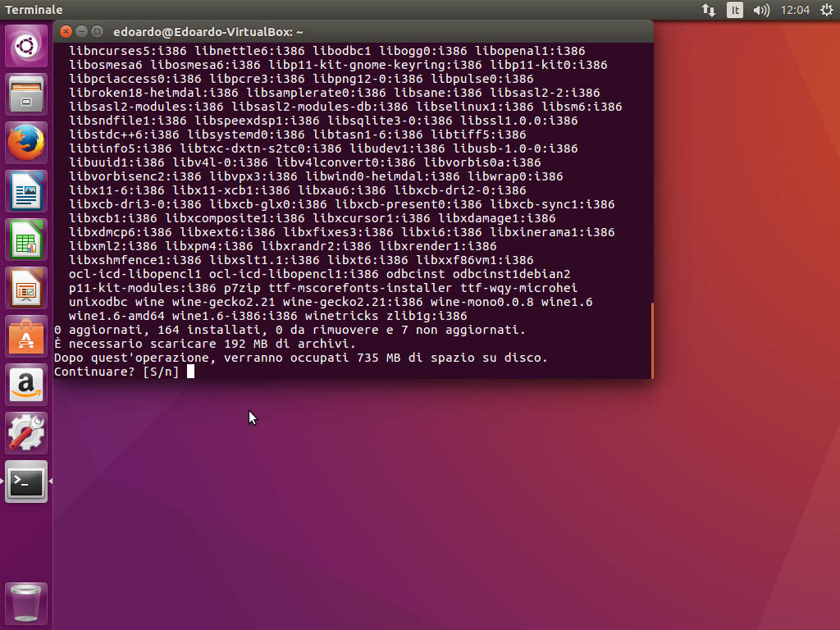
Task: Open LibreOffice Writer from the launcher
Action: pos(26,191)
